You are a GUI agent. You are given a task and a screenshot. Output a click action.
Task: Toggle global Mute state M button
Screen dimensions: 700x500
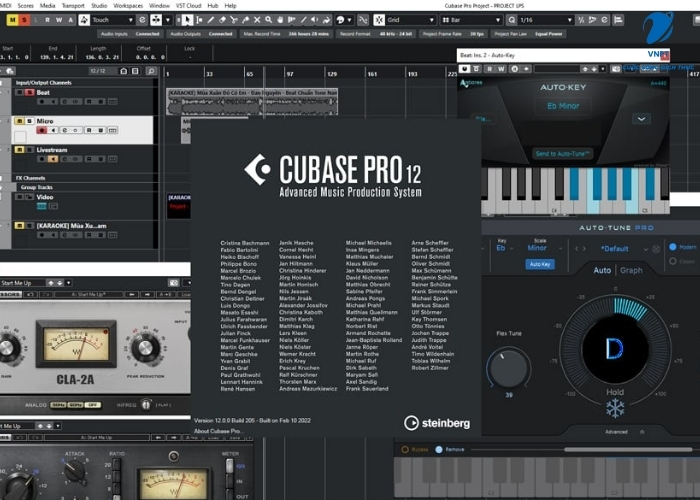coord(12,20)
